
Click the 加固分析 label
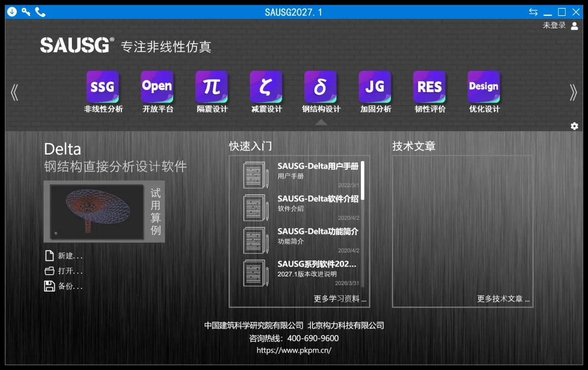point(376,109)
